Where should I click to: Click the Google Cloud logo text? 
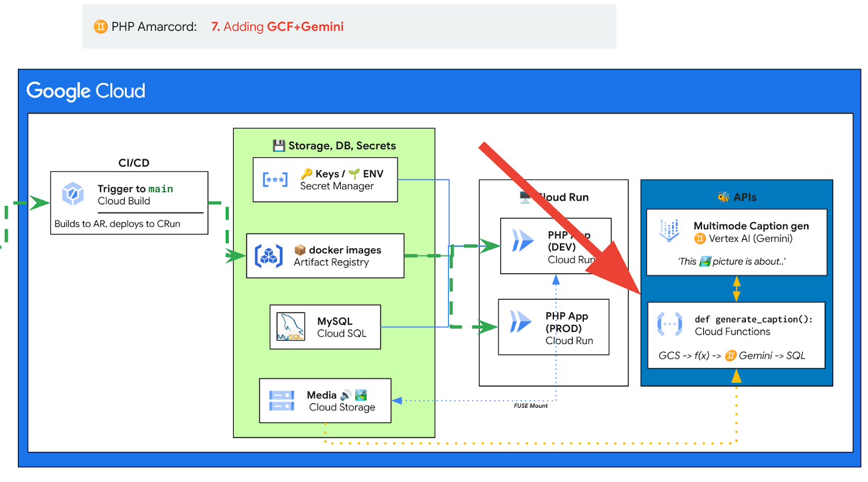pyautogui.click(x=86, y=91)
